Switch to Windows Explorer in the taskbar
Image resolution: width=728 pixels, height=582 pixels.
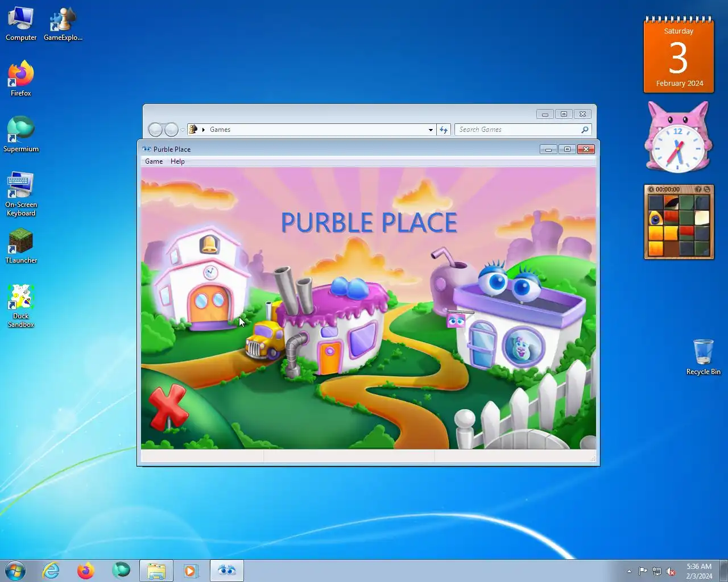coord(156,571)
